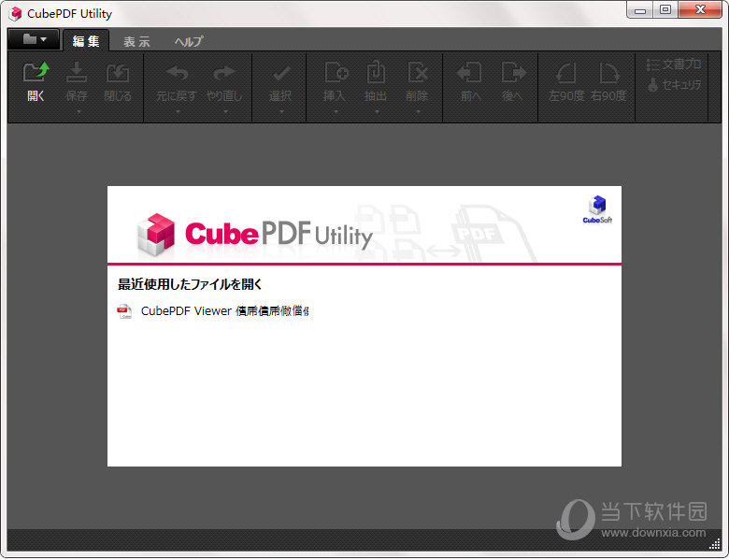Minimize the CubePDF Utility window
The image size is (729, 560).
640,10
